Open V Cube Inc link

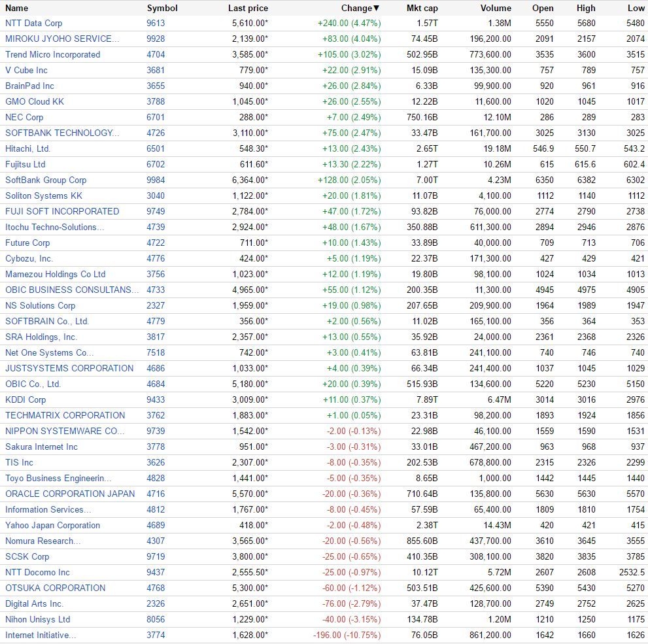26,70
